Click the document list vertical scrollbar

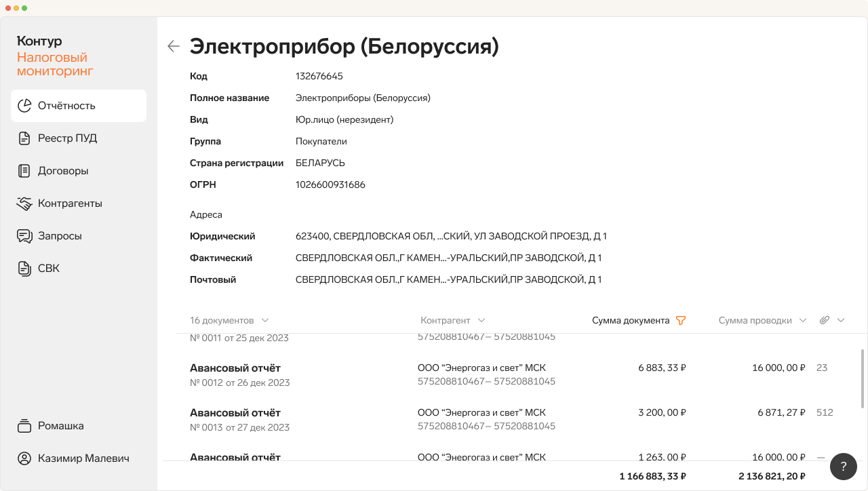[x=863, y=378]
